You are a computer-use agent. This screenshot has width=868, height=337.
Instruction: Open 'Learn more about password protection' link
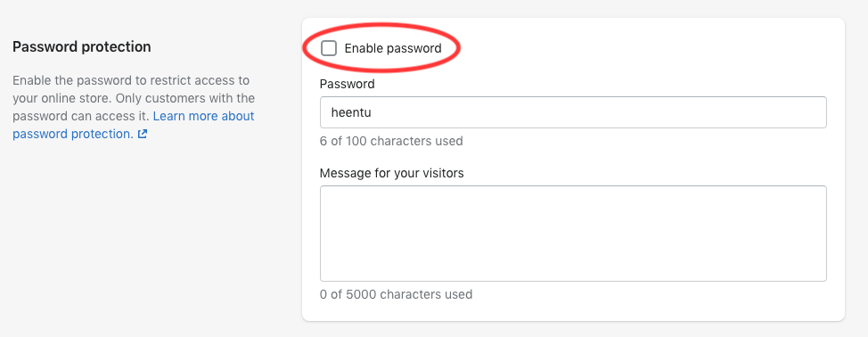[134, 125]
